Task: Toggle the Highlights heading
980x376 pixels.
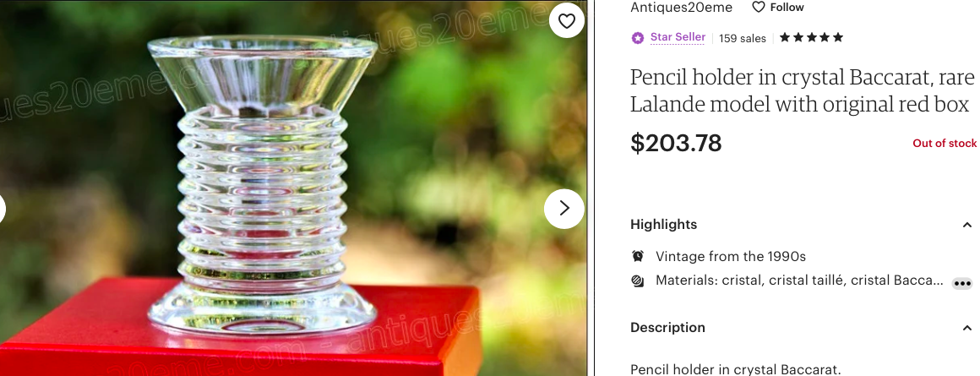Action: [663, 224]
